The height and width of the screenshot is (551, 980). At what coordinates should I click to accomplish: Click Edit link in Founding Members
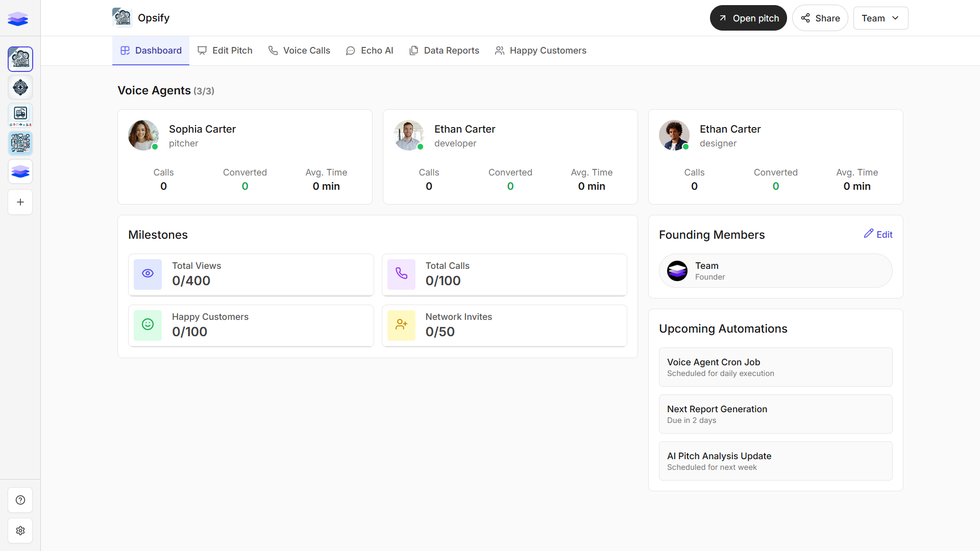tap(878, 234)
